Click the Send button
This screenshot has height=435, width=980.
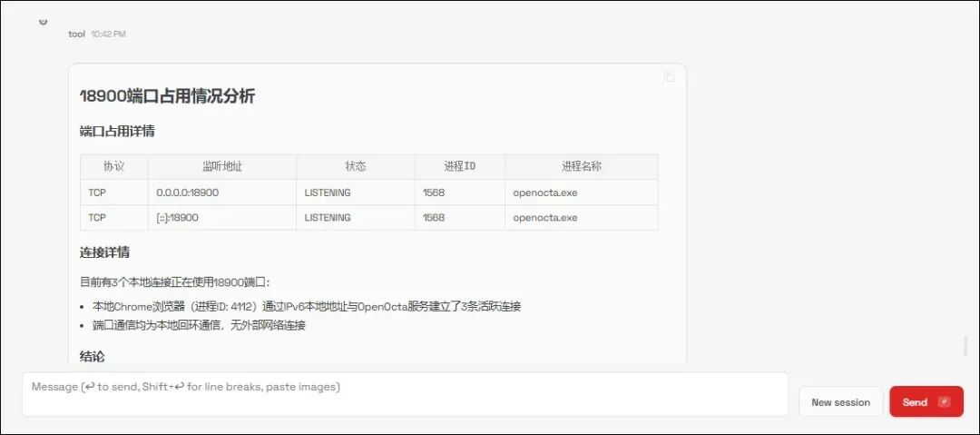tap(926, 401)
